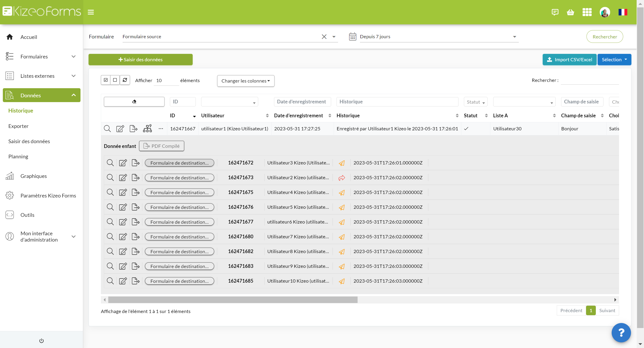Open Changer les colonnes dropdown
The height and width of the screenshot is (348, 644).
coord(245,81)
